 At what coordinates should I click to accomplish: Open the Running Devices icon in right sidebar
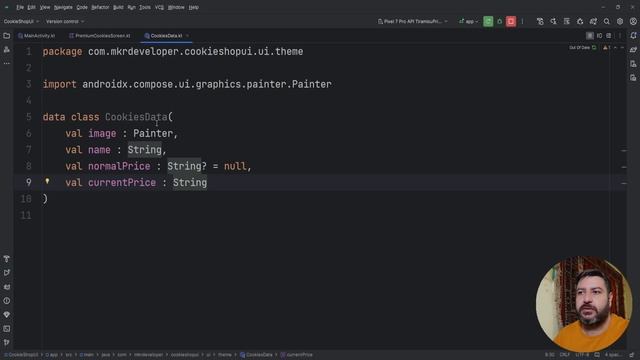[633, 78]
